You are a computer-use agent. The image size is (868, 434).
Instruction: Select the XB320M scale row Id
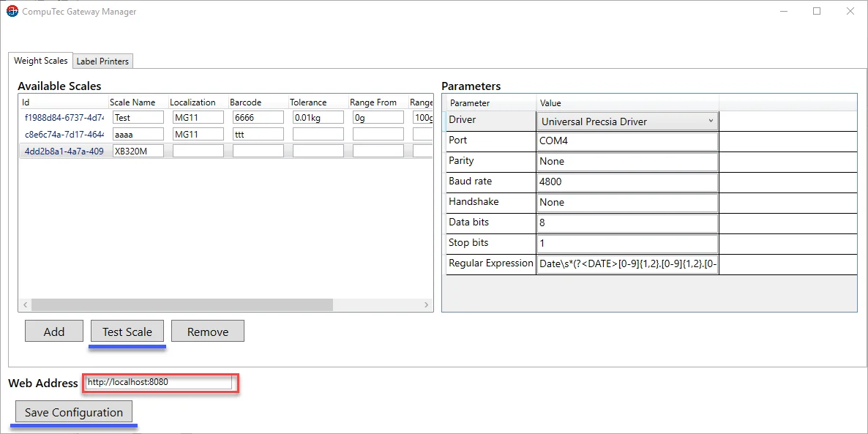pyautogui.click(x=64, y=151)
